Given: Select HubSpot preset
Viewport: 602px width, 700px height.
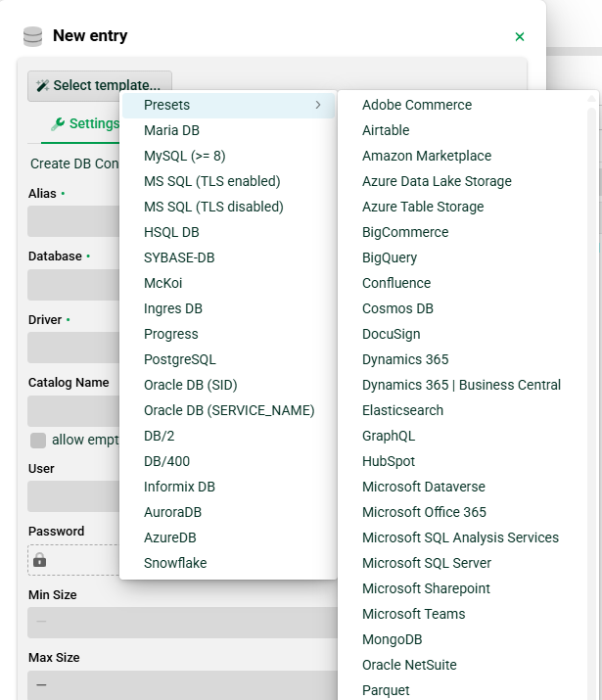Looking at the screenshot, I should tap(463, 461).
